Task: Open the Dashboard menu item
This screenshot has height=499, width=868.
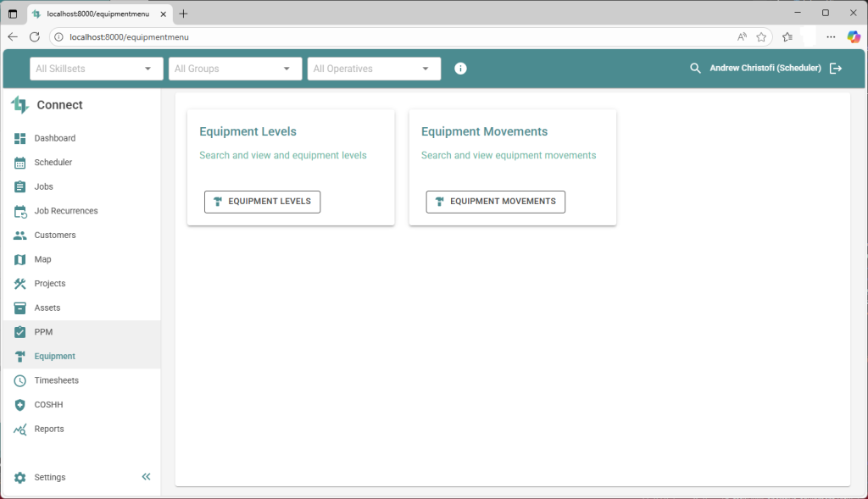Action: coord(55,138)
